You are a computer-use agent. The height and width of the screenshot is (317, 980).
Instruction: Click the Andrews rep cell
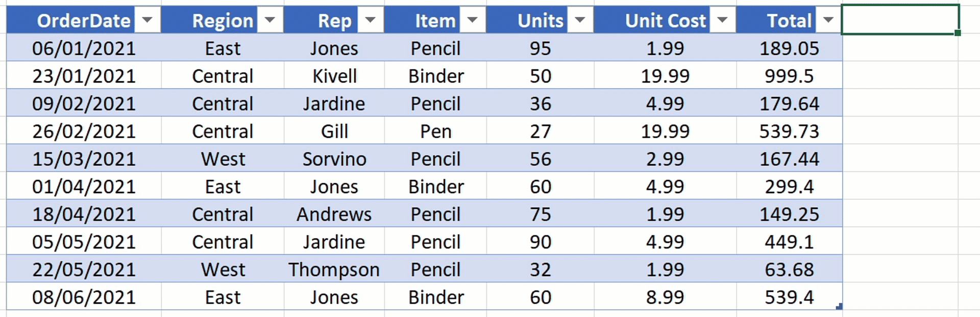coord(334,214)
